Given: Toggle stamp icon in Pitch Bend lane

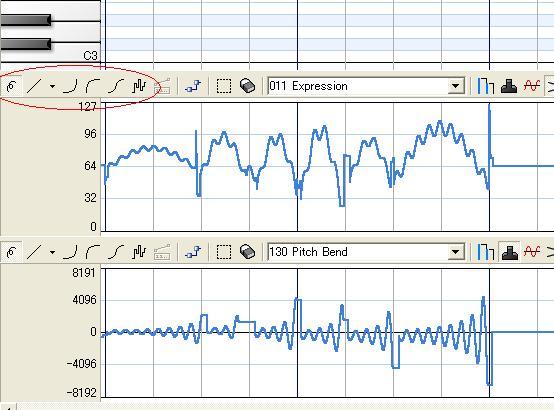Looking at the screenshot, I should point(509,252).
